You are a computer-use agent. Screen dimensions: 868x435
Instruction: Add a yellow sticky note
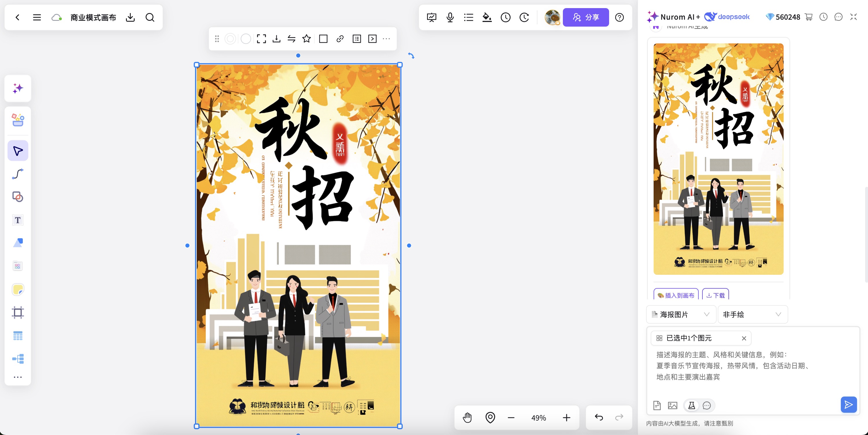pyautogui.click(x=18, y=289)
